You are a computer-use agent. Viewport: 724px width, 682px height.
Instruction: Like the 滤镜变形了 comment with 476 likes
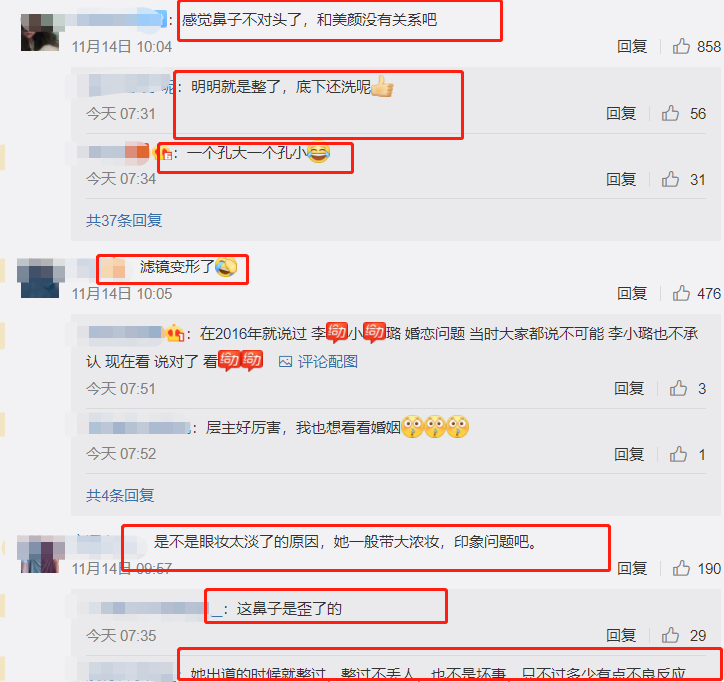[681, 293]
